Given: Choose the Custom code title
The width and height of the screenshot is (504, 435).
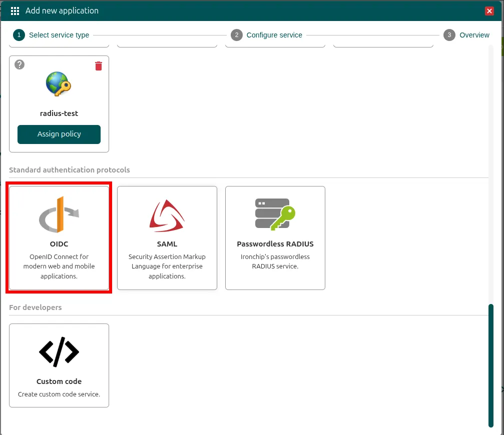Looking at the screenshot, I should [59, 381].
